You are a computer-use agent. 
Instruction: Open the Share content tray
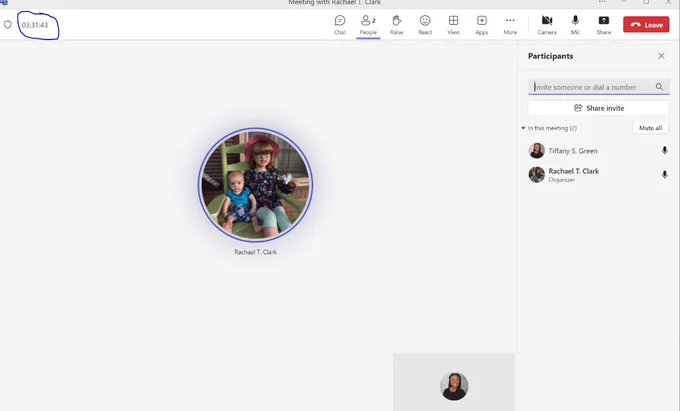(604, 25)
